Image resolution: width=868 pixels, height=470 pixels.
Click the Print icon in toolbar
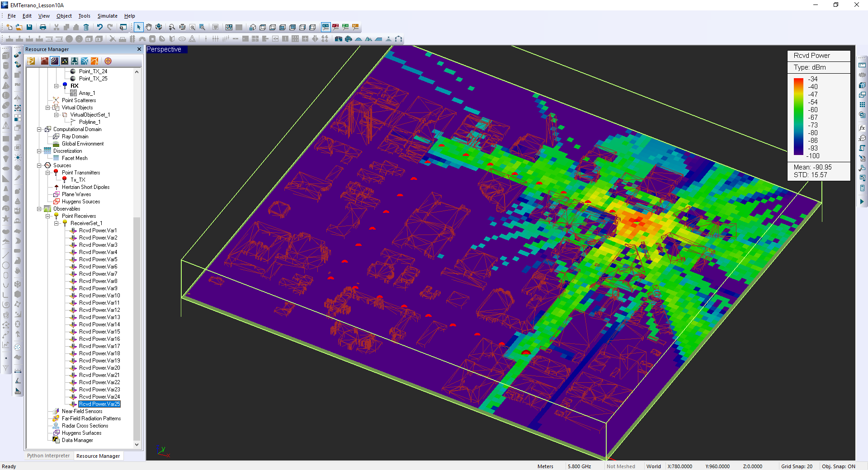43,27
